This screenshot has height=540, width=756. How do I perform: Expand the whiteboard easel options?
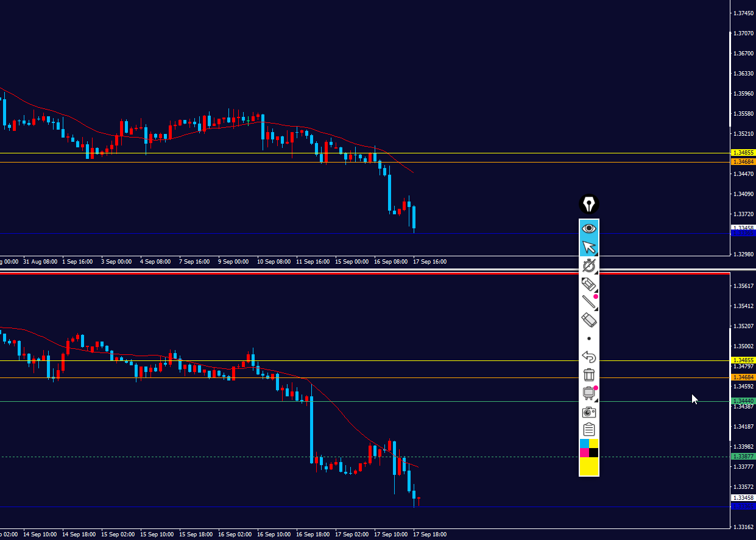point(589,393)
